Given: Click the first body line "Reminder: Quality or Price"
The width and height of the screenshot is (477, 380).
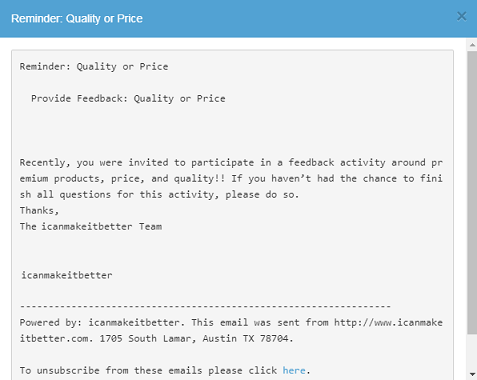Looking at the screenshot, I should click(94, 66).
